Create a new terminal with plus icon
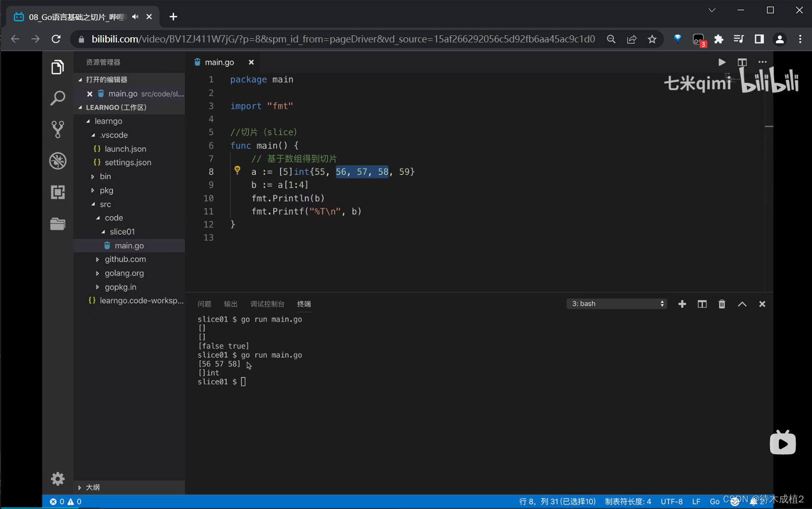This screenshot has height=509, width=812. click(x=682, y=304)
